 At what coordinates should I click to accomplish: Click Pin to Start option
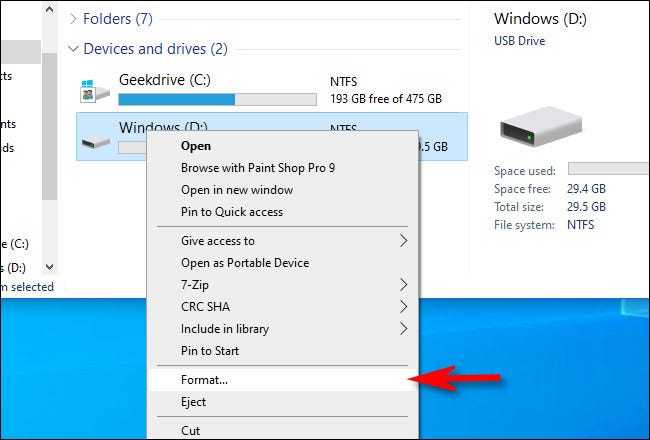[x=210, y=351]
